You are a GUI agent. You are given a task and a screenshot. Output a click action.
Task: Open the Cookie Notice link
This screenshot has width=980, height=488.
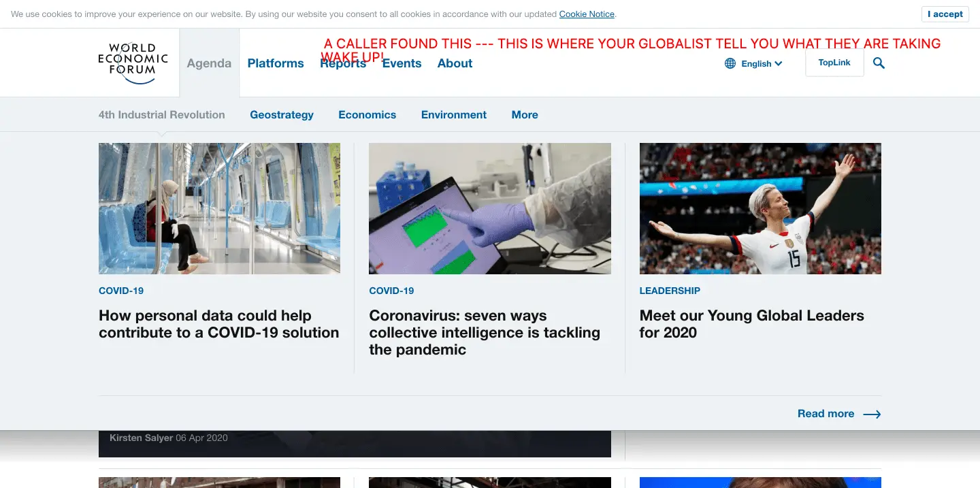point(587,14)
